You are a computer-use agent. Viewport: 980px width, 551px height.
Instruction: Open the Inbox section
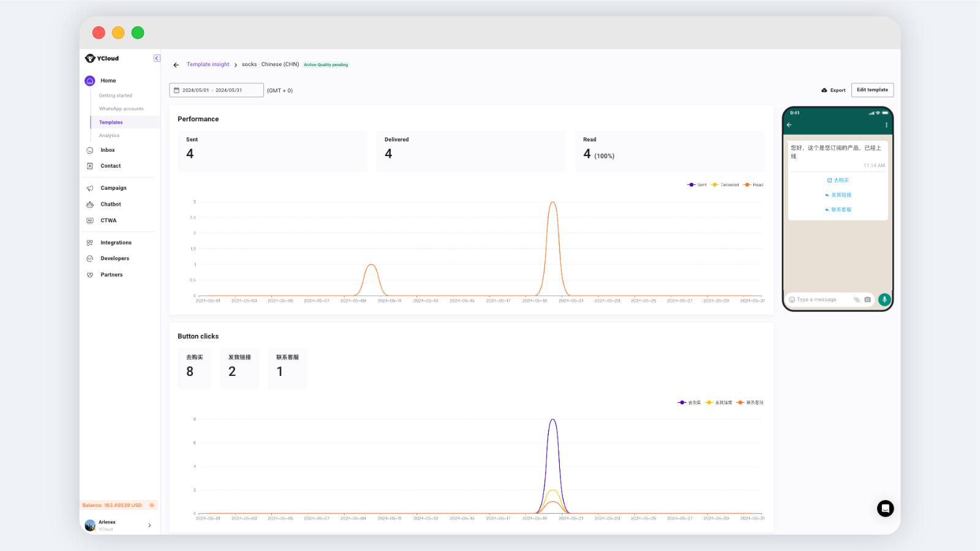click(107, 150)
